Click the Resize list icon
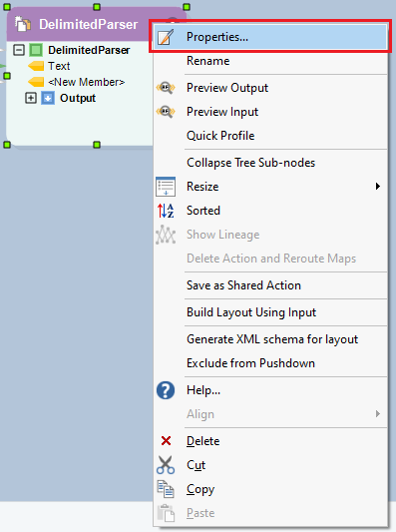Image resolution: width=396 pixels, height=532 pixels. 166,187
